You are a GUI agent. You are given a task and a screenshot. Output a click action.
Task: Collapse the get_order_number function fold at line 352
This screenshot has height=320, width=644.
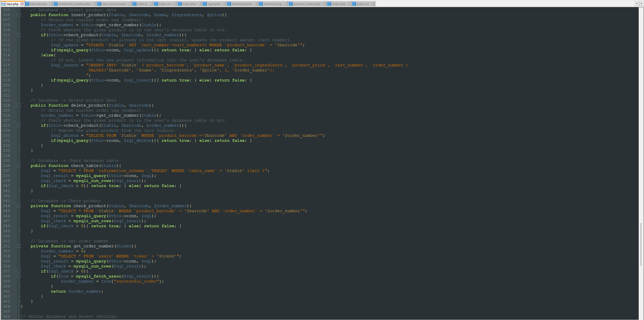pyautogui.click(x=19, y=246)
